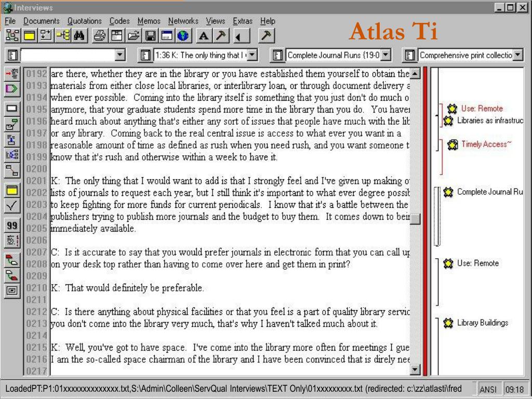
Task: Open the primary documents dropdown arrow
Action: [x=120, y=55]
